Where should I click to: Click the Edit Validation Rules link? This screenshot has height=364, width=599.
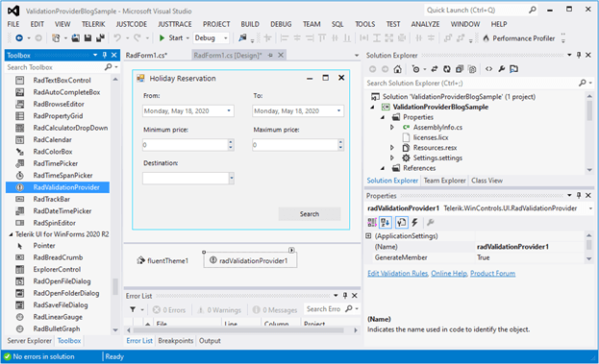coord(398,273)
